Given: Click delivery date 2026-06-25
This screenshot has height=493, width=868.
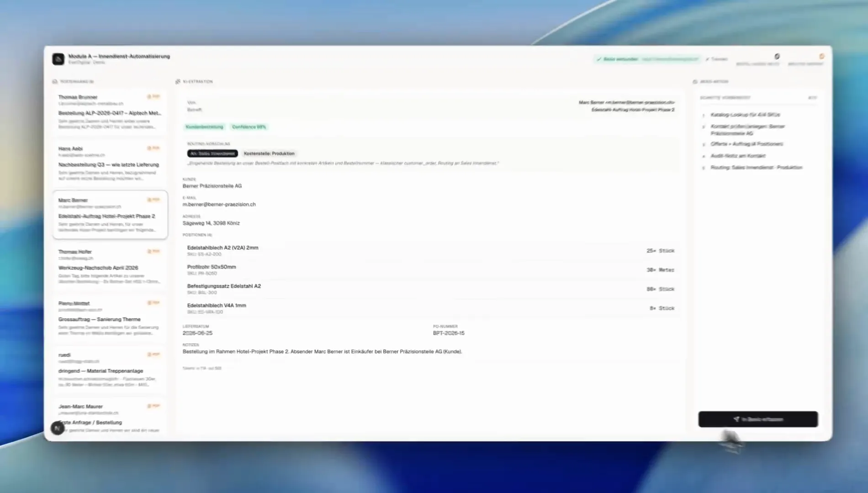Looking at the screenshot, I should click(x=197, y=333).
